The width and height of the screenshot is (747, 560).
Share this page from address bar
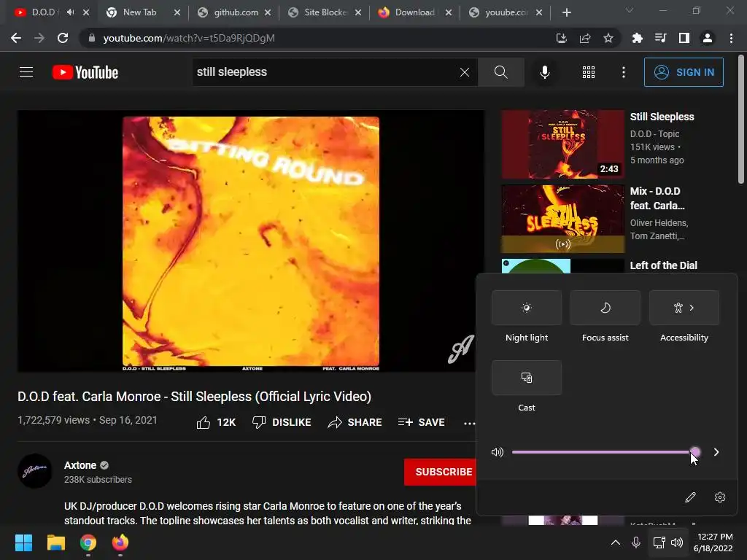585,38
